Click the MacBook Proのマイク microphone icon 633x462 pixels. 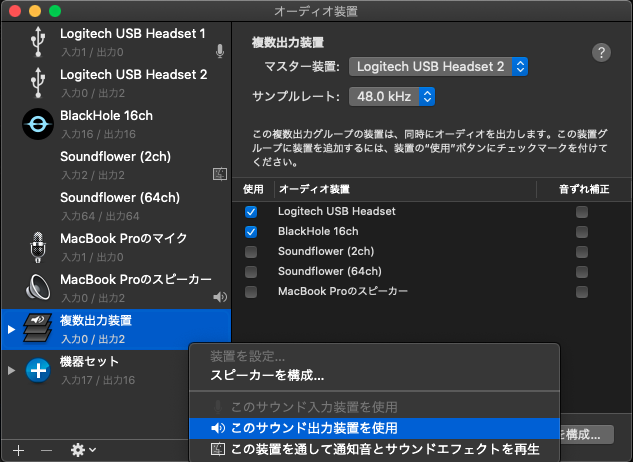tap(38, 247)
